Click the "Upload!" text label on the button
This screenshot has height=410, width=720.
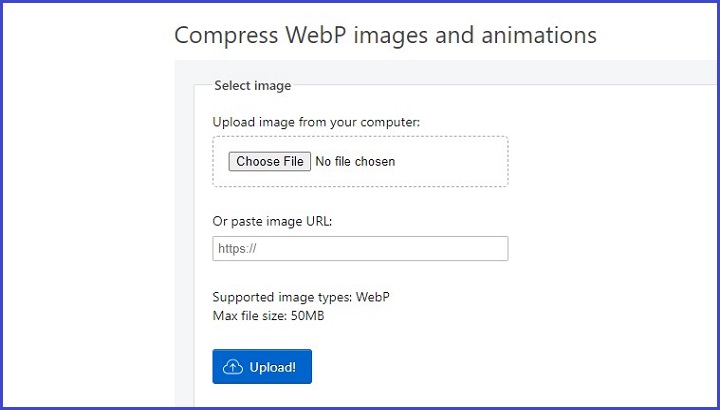273,367
